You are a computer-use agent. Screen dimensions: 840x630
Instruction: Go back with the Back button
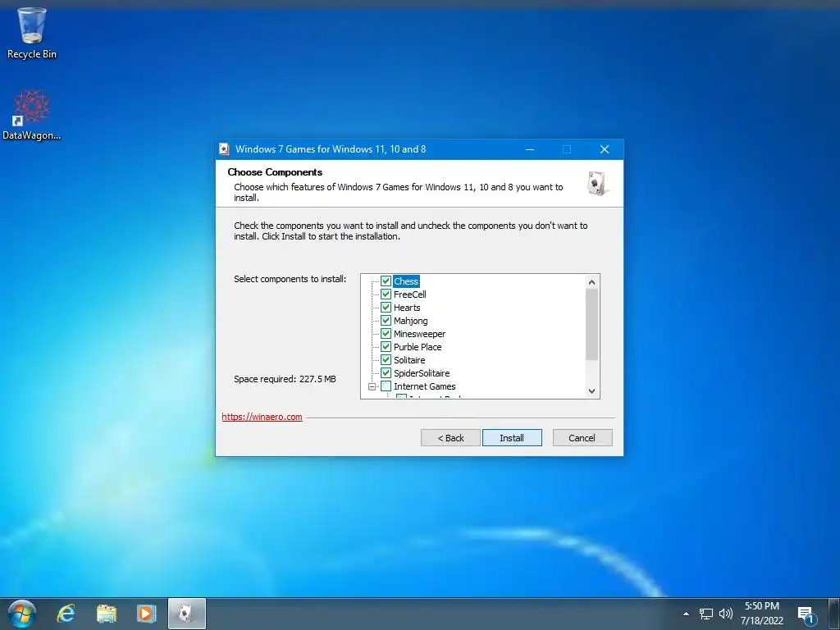[x=450, y=438]
